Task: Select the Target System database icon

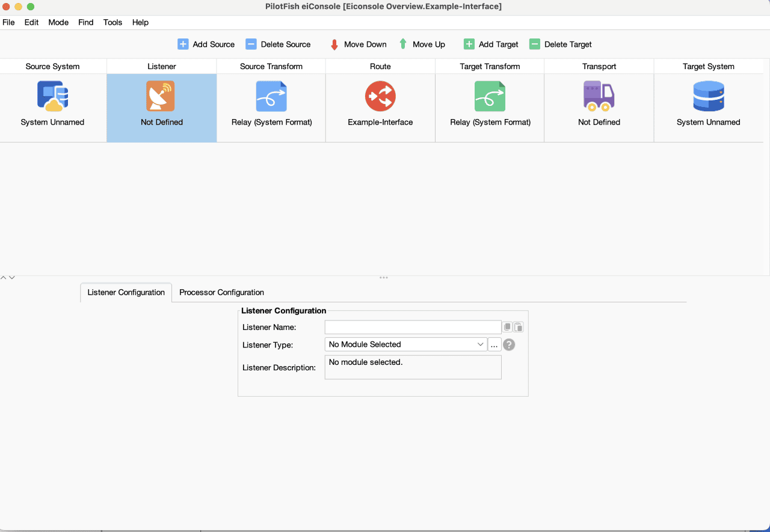Action: [x=708, y=96]
